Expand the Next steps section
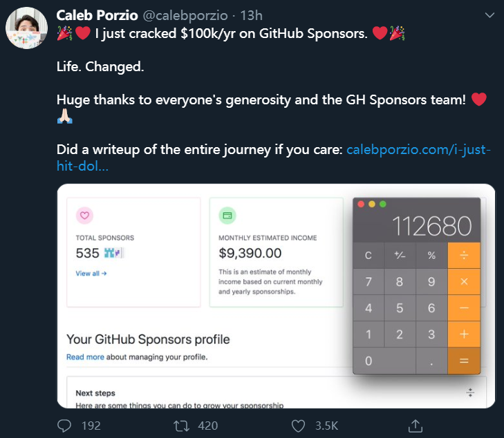Screen dimensions: 504x438 point(470,392)
